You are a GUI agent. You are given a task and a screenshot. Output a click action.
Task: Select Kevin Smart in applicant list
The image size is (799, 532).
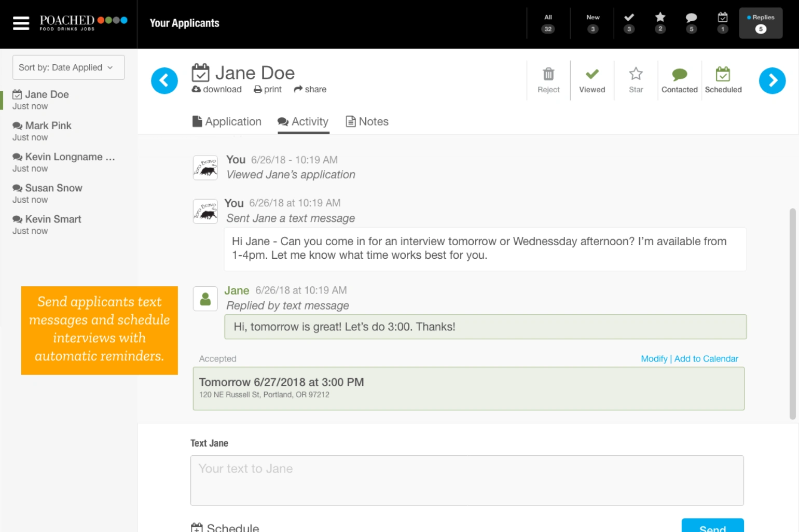(68, 225)
